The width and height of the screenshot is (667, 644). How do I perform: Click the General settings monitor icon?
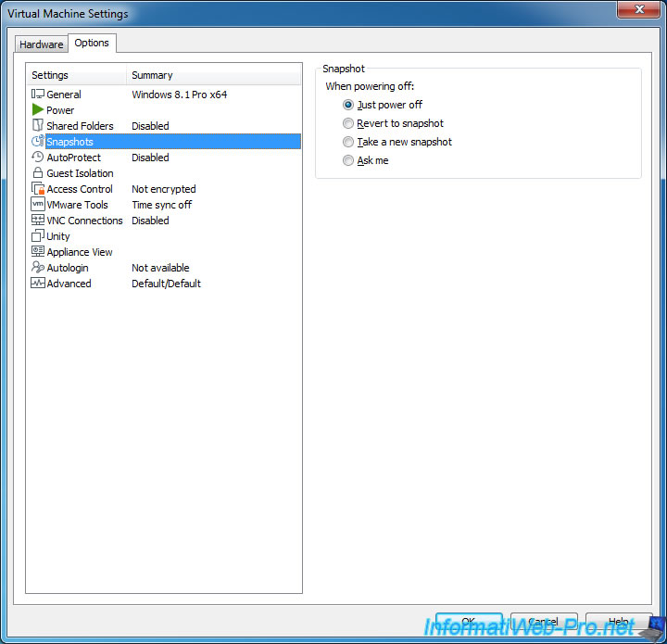38,95
